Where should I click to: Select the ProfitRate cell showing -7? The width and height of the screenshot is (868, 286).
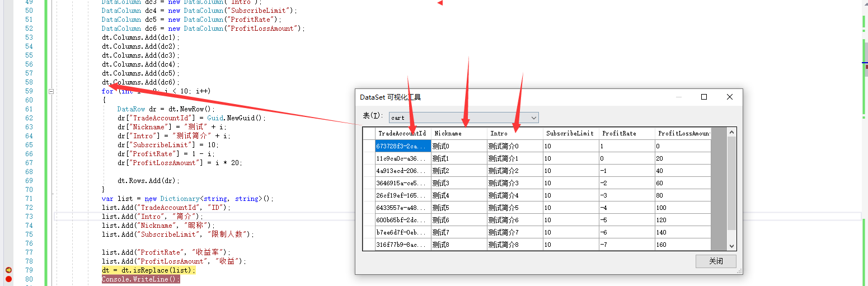tap(627, 245)
